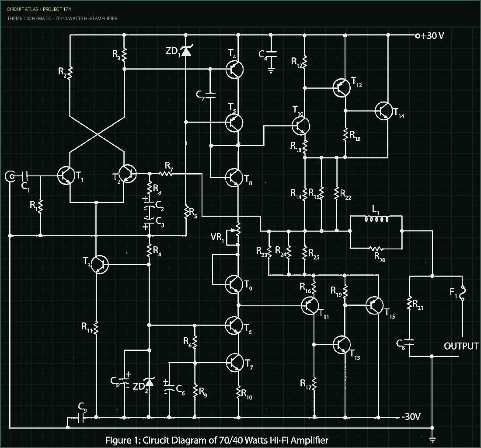The height and width of the screenshot is (448, 481).
Task: Select resistor R12 symbol
Action: 305,62
